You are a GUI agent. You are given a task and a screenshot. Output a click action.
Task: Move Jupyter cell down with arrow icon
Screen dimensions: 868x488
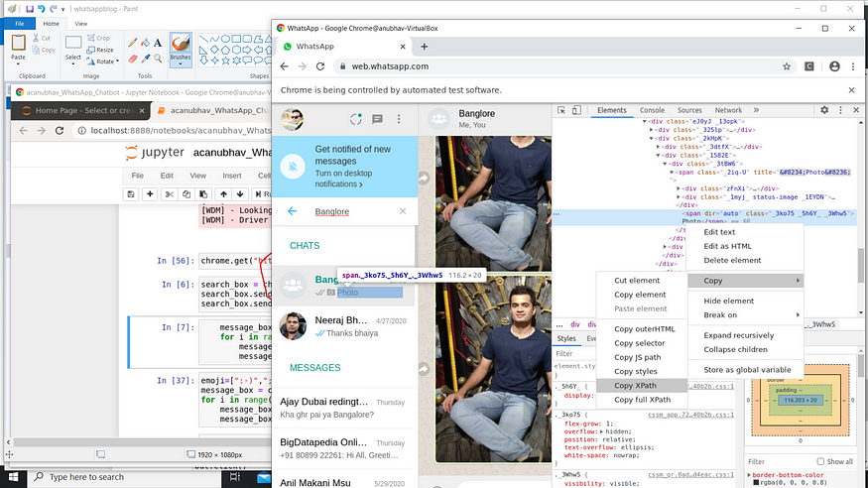[x=240, y=194]
